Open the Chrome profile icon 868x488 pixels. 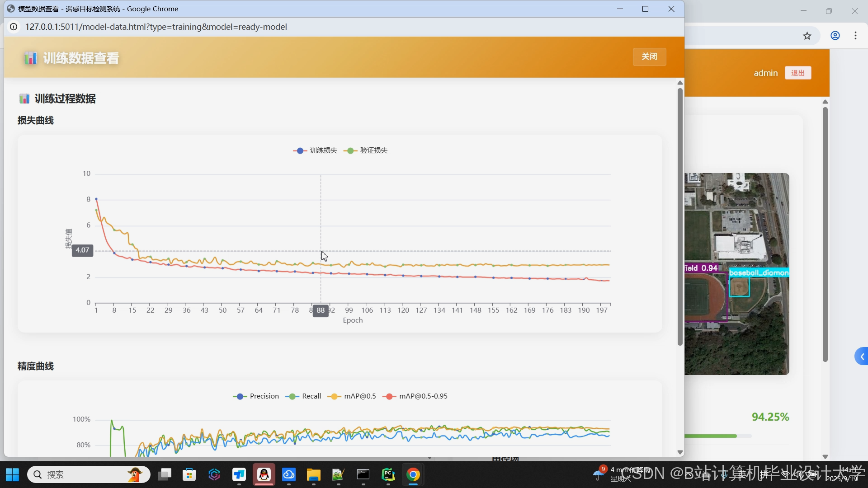click(x=835, y=36)
